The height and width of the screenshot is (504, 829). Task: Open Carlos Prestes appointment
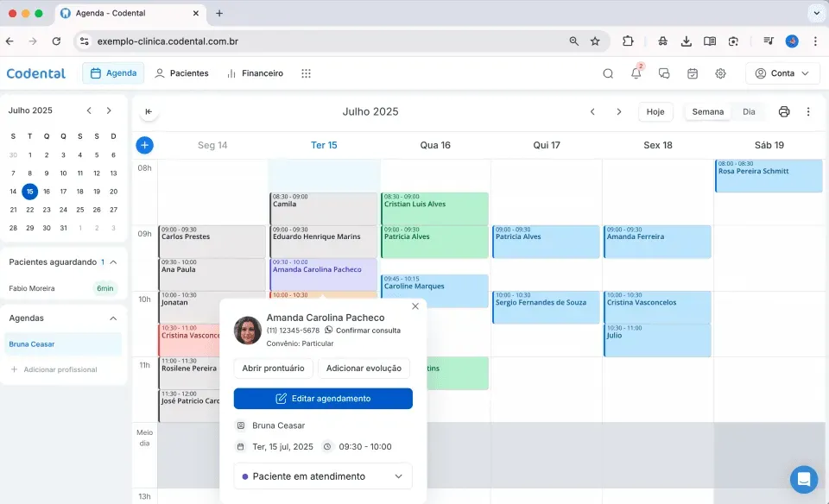(x=212, y=242)
